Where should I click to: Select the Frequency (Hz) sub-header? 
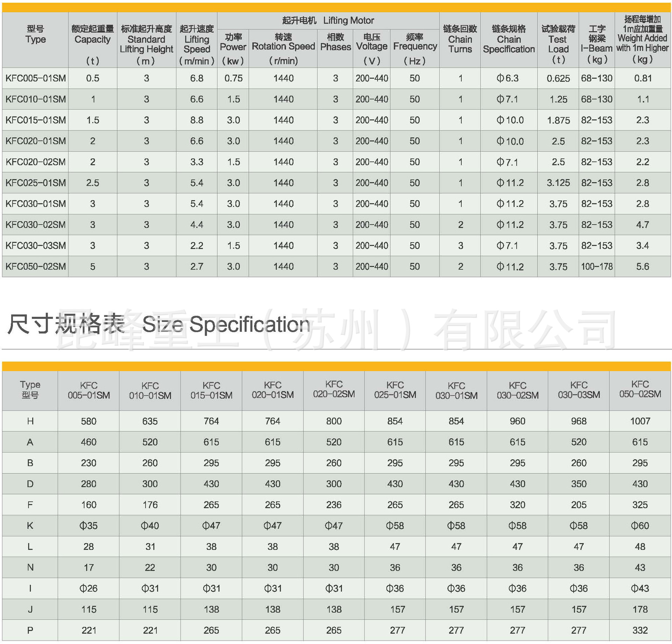[x=415, y=48]
